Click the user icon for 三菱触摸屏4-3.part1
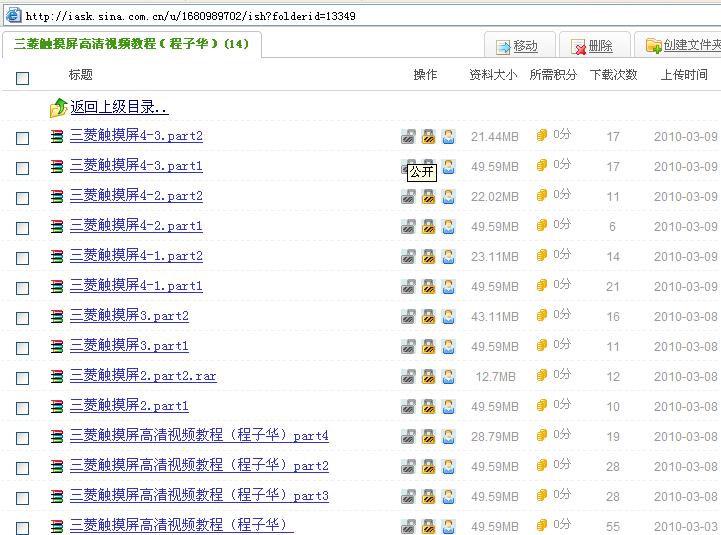Image resolution: width=721 pixels, height=535 pixels. [x=448, y=167]
